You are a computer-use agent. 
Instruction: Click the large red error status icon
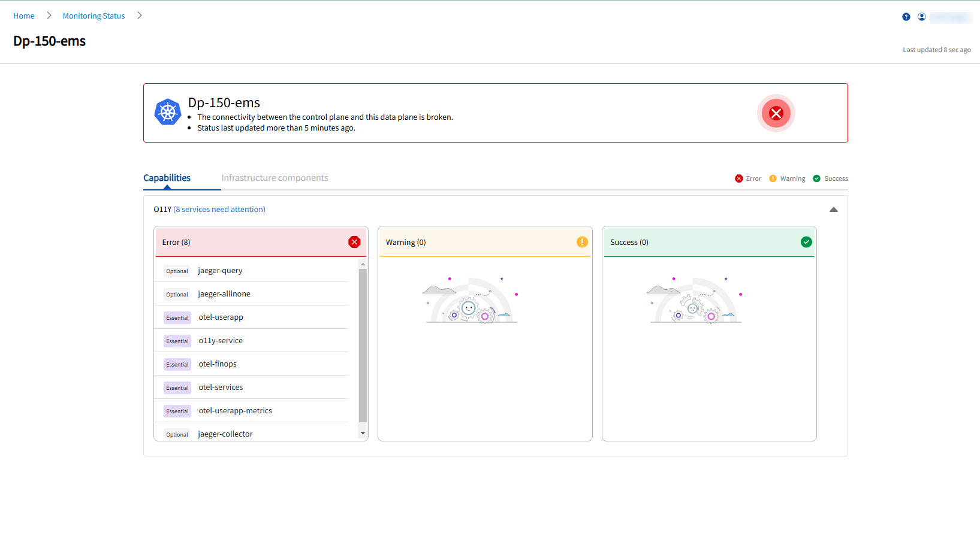point(776,113)
